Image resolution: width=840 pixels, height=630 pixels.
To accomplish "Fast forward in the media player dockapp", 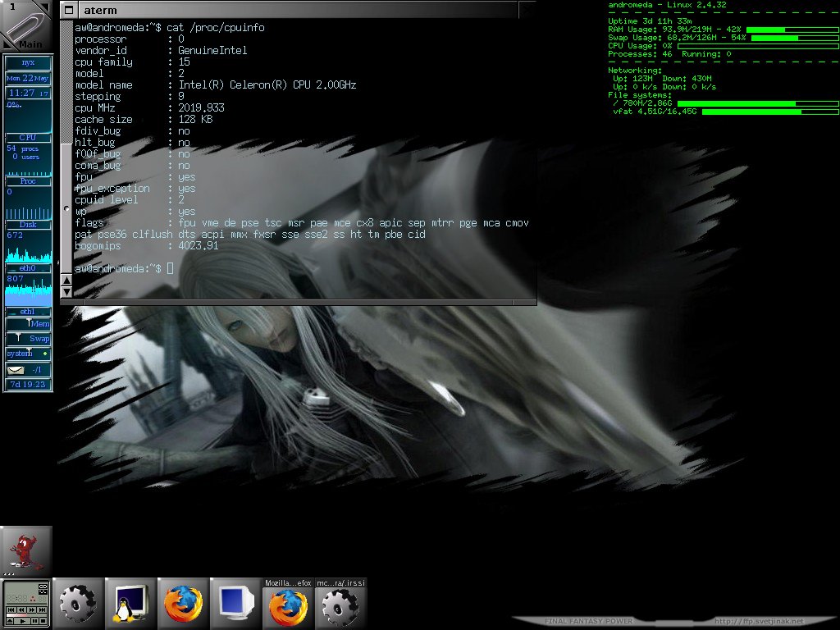I will tap(32, 609).
